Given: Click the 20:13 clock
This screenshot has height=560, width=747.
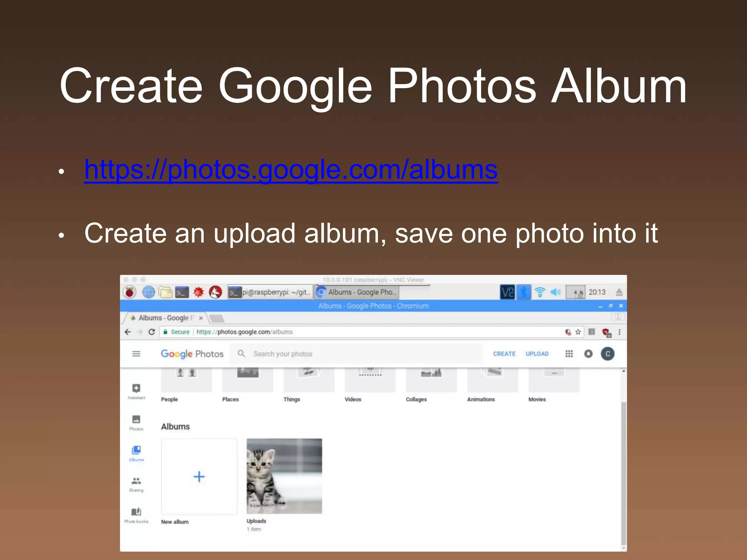Looking at the screenshot, I should (x=597, y=292).
